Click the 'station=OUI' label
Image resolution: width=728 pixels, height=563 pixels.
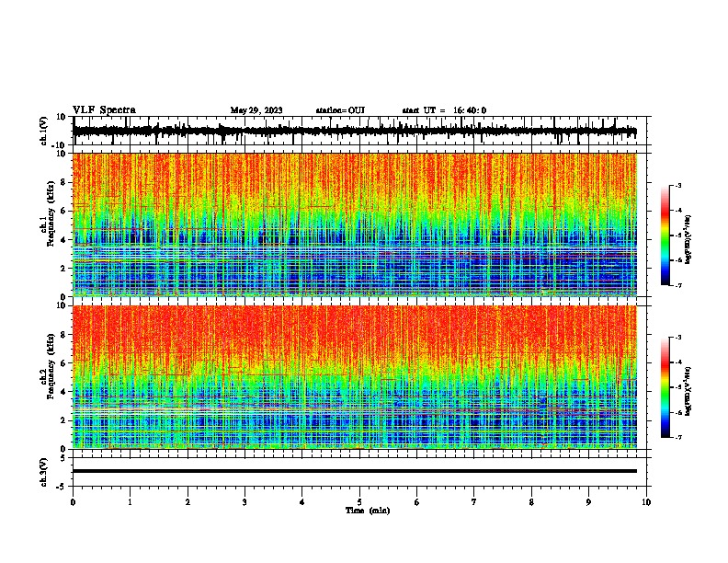[x=340, y=110]
